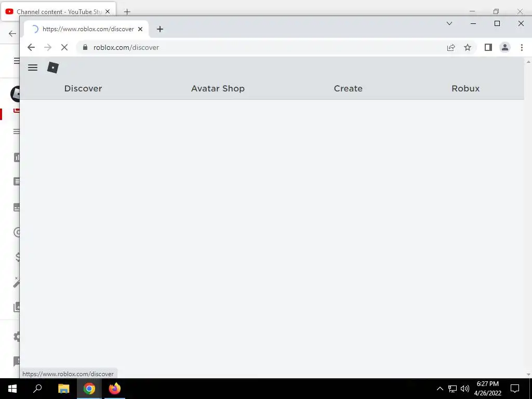The image size is (532, 399).
Task: Click the page scrollbar down arrow
Action: [528, 375]
